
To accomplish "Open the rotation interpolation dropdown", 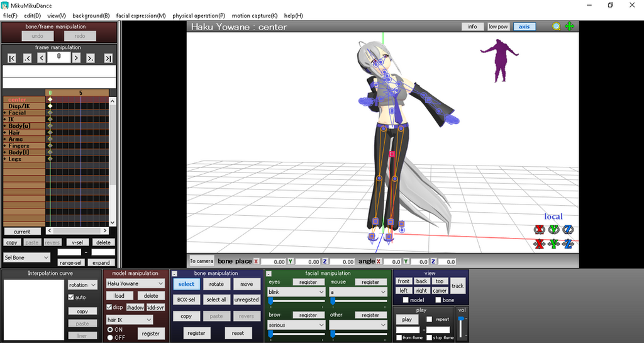I will (82, 284).
